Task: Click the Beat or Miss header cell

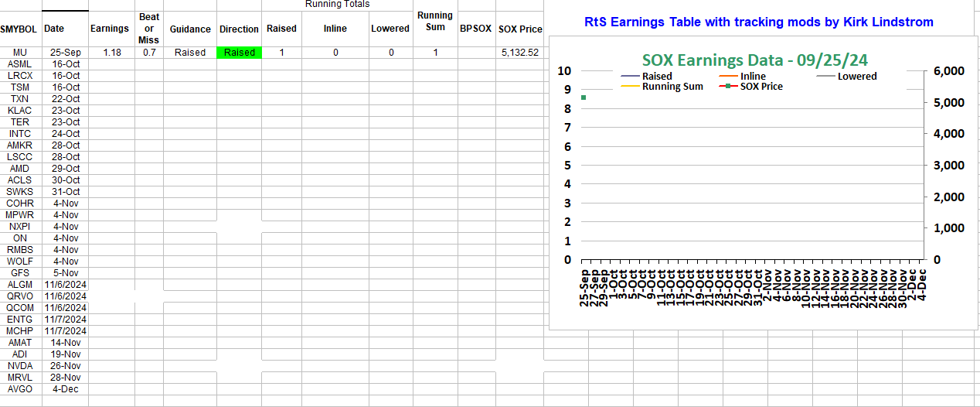Action: coord(148,29)
